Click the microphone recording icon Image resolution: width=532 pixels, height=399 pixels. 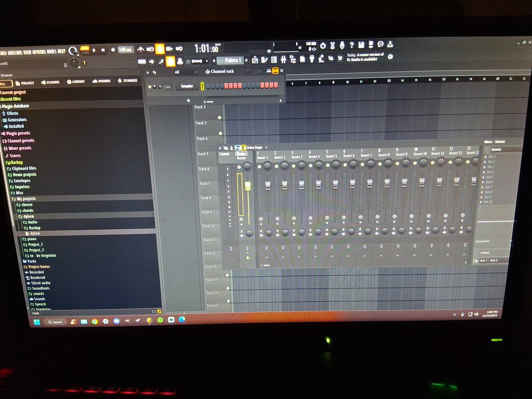[x=342, y=45]
